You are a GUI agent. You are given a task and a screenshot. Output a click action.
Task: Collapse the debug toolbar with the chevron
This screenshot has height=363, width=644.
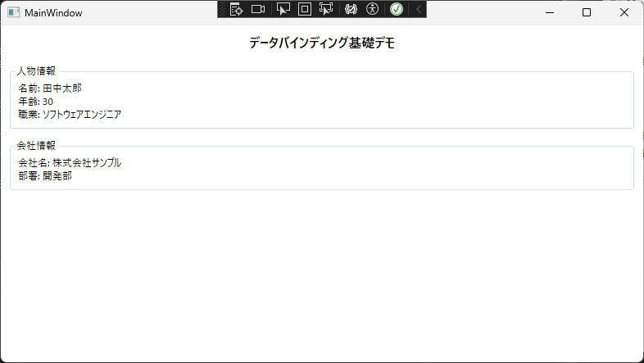coord(419,9)
